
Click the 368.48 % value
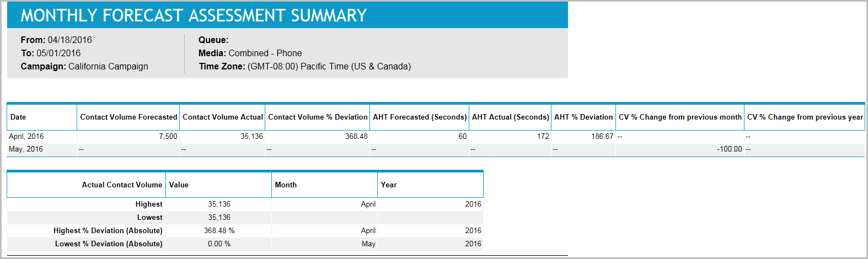pyautogui.click(x=219, y=230)
